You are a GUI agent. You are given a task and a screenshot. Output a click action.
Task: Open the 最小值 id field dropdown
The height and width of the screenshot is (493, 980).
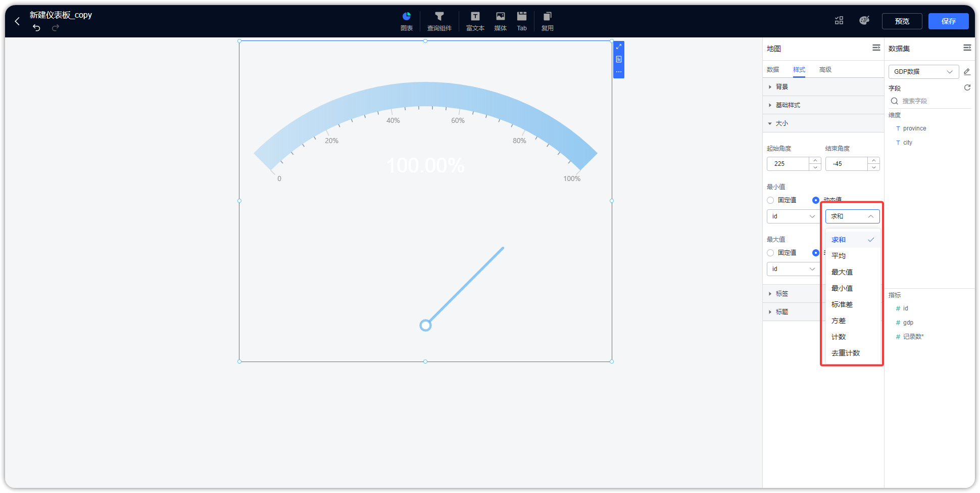(x=794, y=216)
